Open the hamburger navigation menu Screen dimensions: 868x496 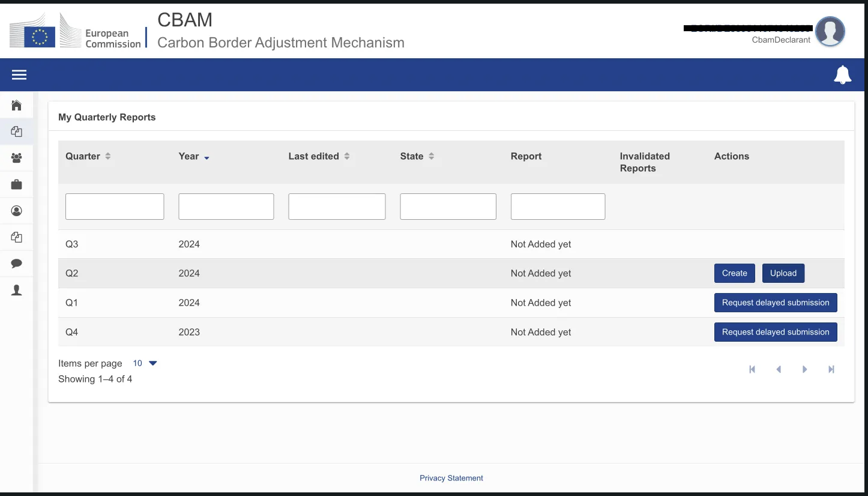19,75
